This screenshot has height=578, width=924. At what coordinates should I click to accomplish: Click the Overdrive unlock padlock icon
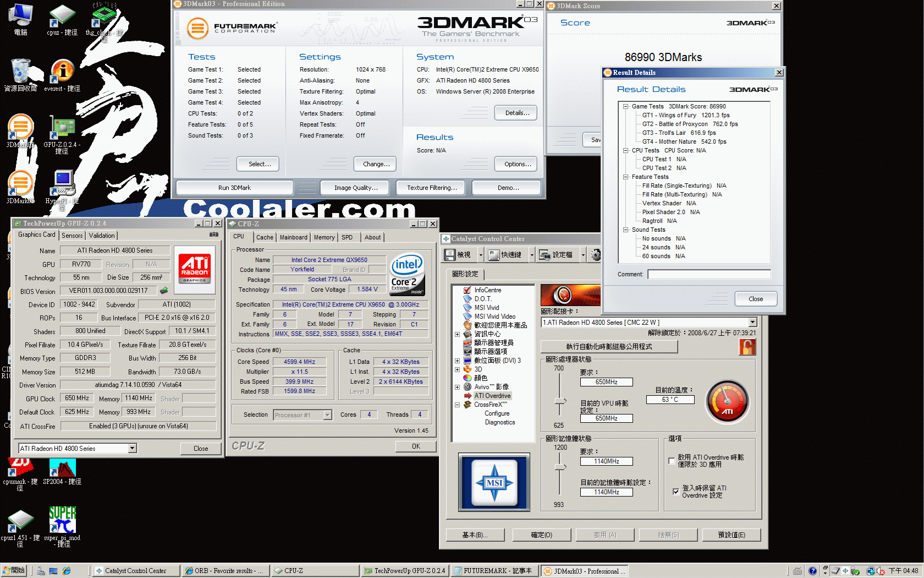point(747,346)
